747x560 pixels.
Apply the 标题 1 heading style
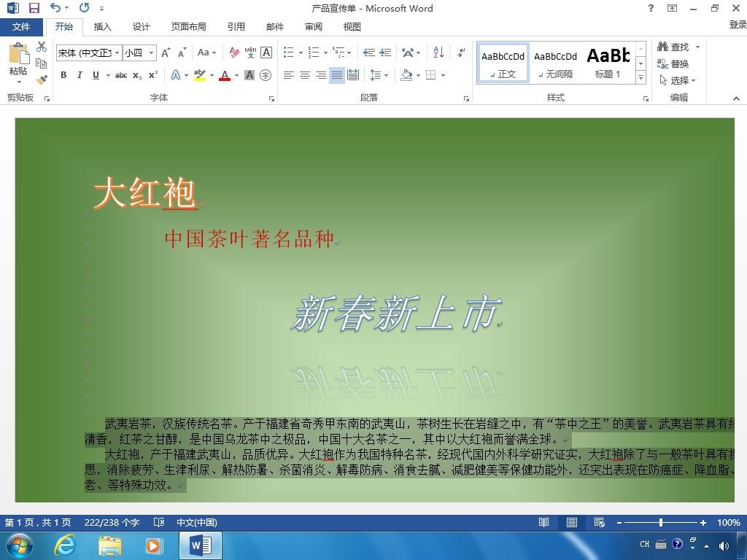(608, 63)
